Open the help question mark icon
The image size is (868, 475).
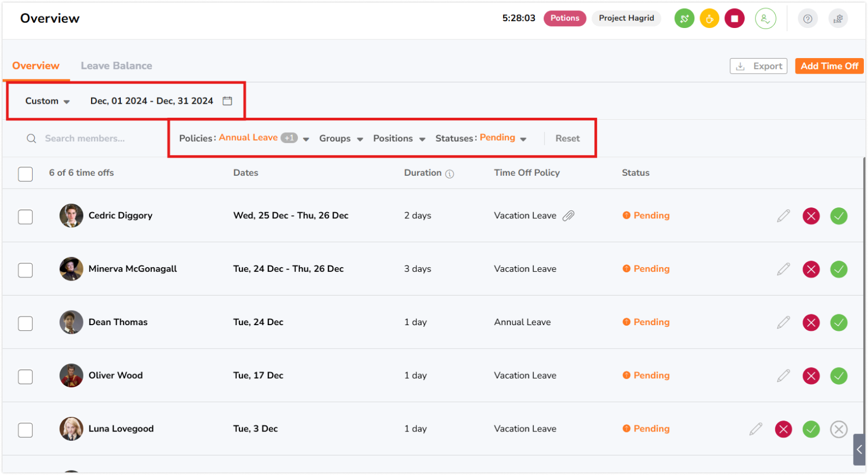tap(807, 19)
